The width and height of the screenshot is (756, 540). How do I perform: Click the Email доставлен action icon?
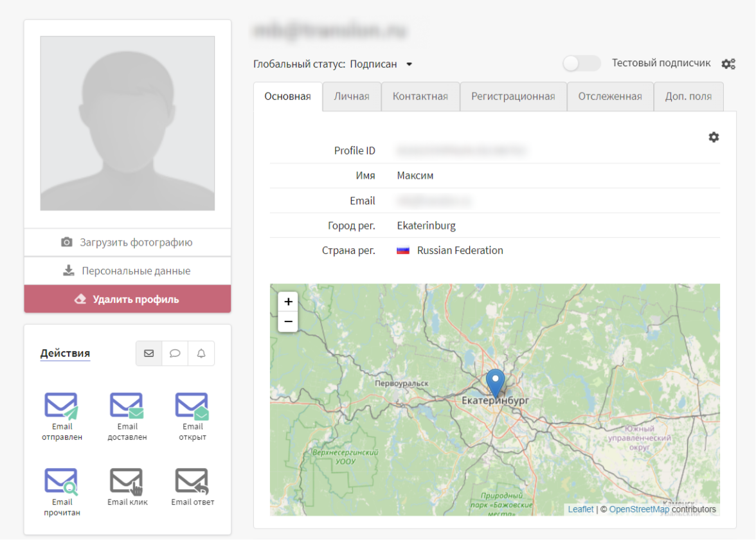[x=127, y=406]
